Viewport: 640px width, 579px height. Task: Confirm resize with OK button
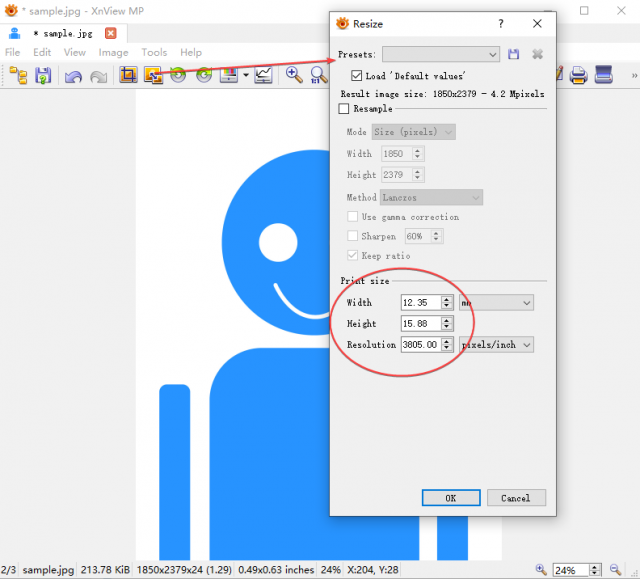pos(451,498)
